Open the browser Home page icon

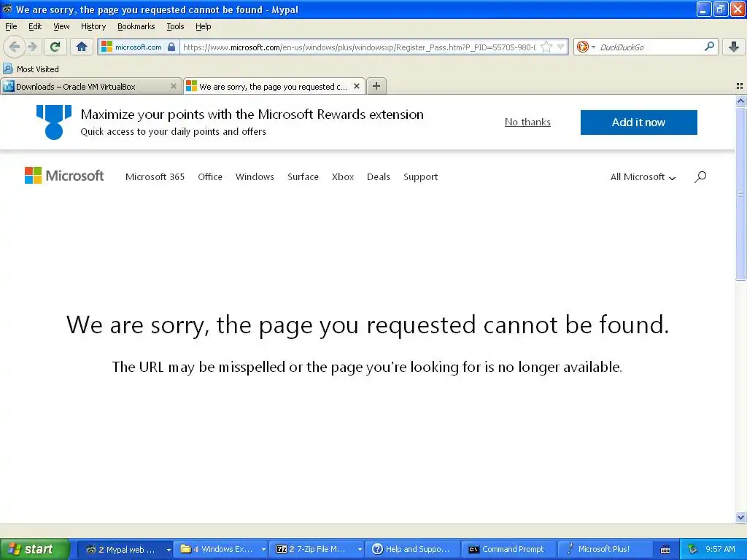(82, 47)
